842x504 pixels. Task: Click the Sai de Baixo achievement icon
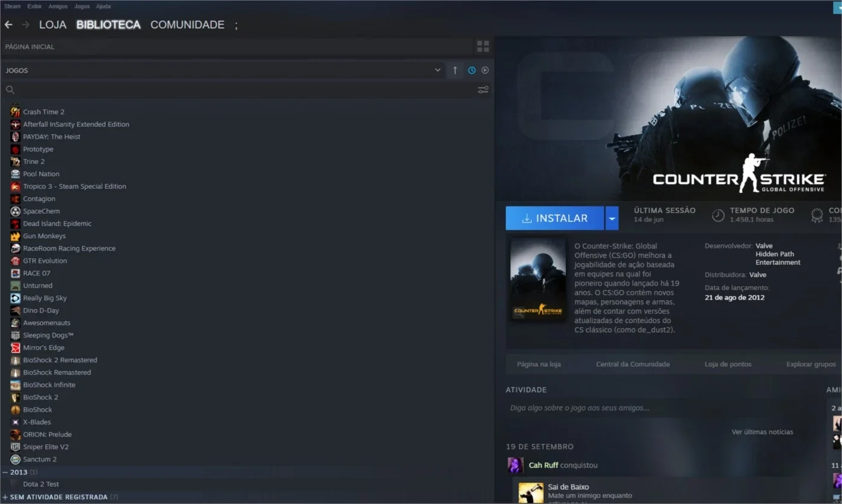[x=531, y=493]
